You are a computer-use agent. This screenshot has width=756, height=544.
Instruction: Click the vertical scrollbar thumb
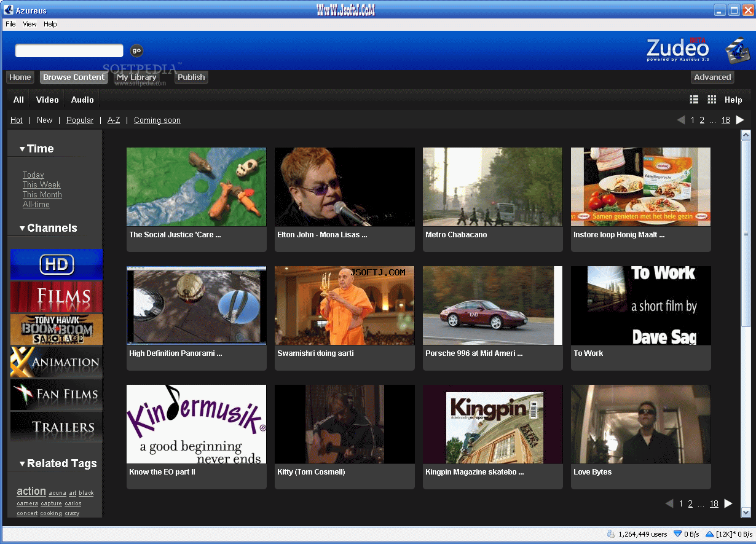[746, 234]
